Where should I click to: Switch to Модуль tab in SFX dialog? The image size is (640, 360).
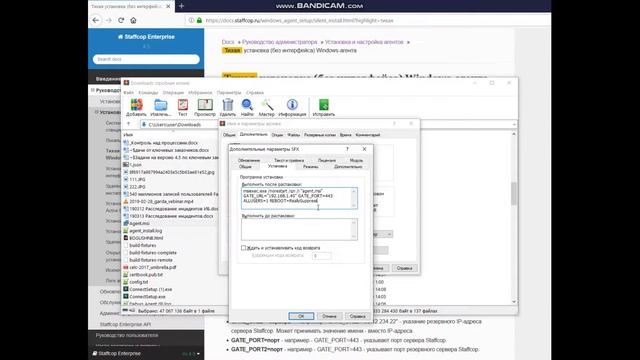(356, 160)
